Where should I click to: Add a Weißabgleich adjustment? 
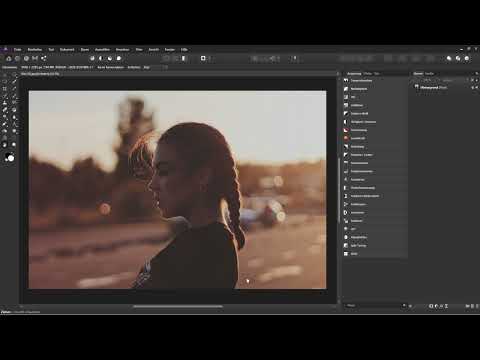point(375,89)
